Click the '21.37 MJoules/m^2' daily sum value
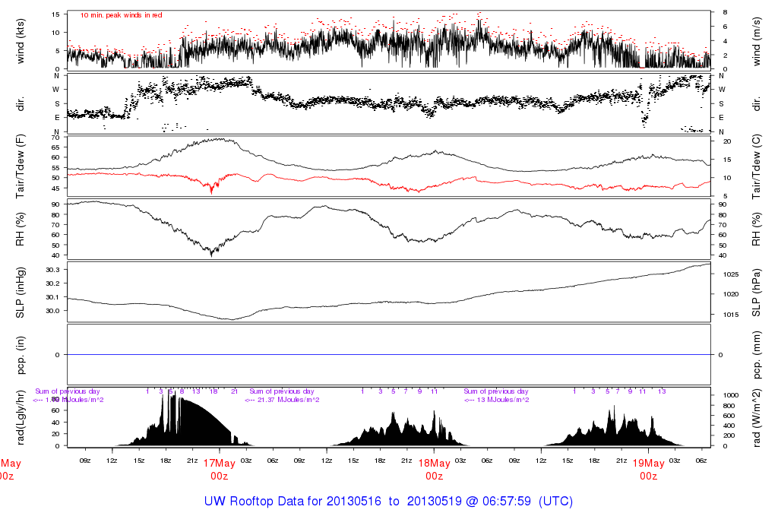This screenshot has width=778, height=532. click(x=288, y=400)
